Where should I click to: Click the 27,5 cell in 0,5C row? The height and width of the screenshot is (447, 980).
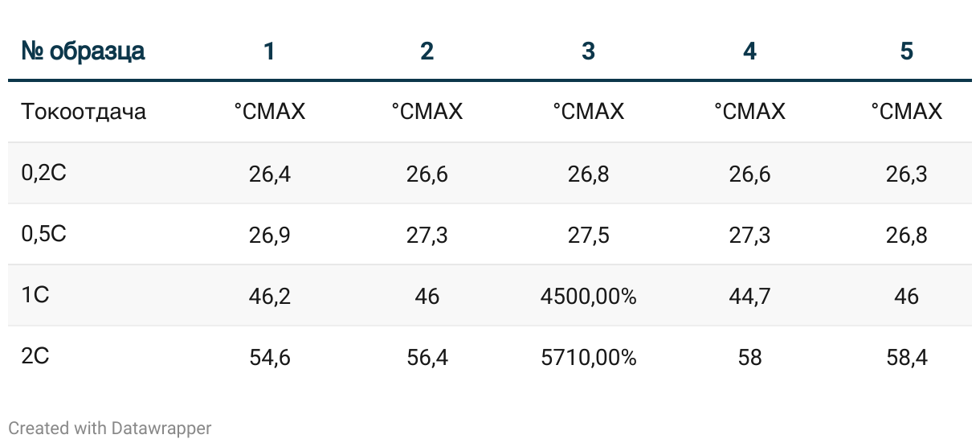[588, 236]
